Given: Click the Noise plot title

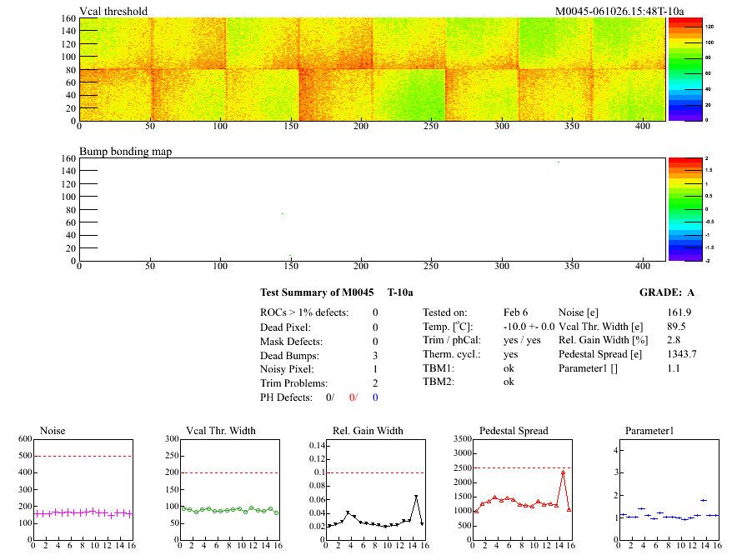Looking at the screenshot, I should [53, 431].
